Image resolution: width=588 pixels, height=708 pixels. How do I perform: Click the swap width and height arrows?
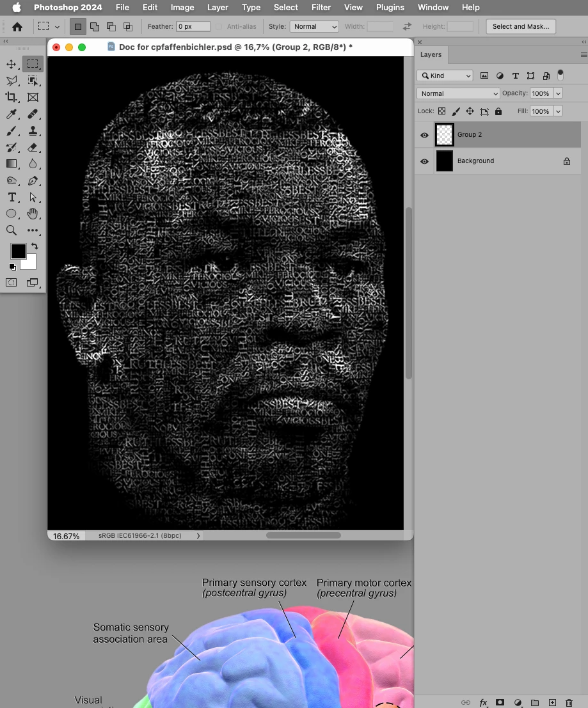click(x=407, y=27)
